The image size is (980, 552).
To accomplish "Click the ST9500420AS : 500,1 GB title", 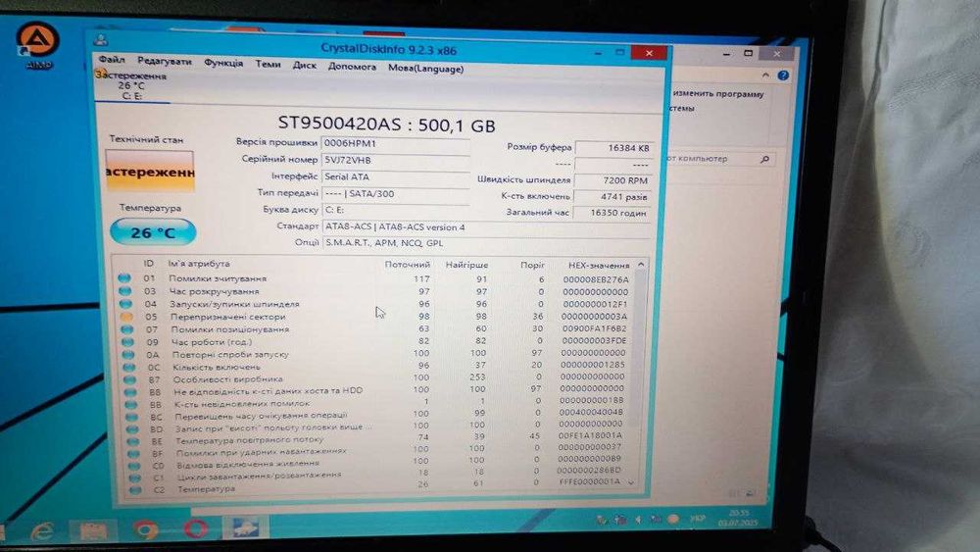I will (x=386, y=125).
